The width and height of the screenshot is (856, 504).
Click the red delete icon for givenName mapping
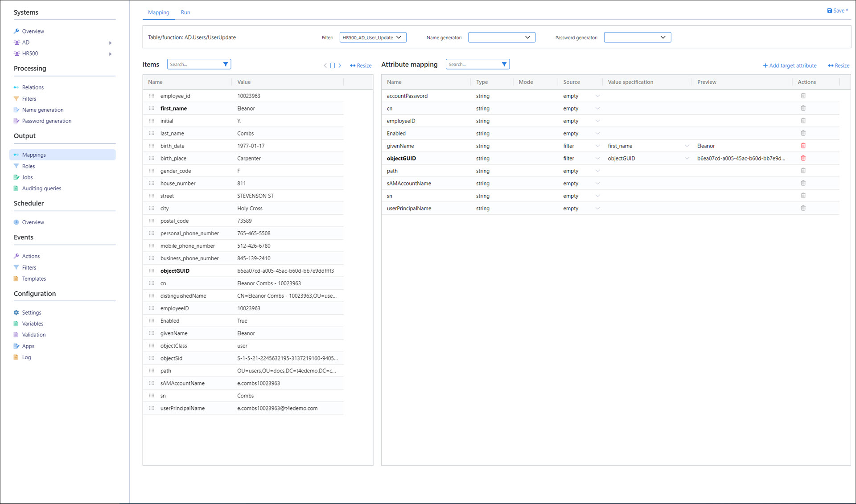click(x=803, y=146)
